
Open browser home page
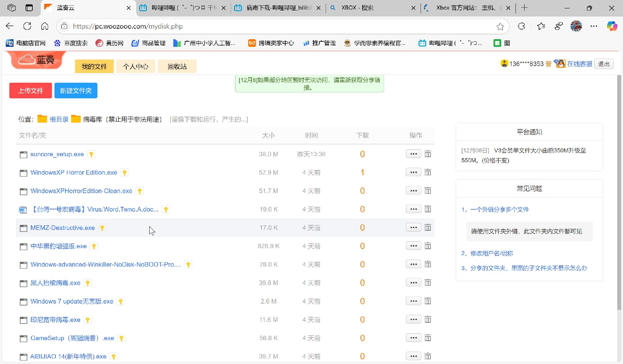[45, 26]
